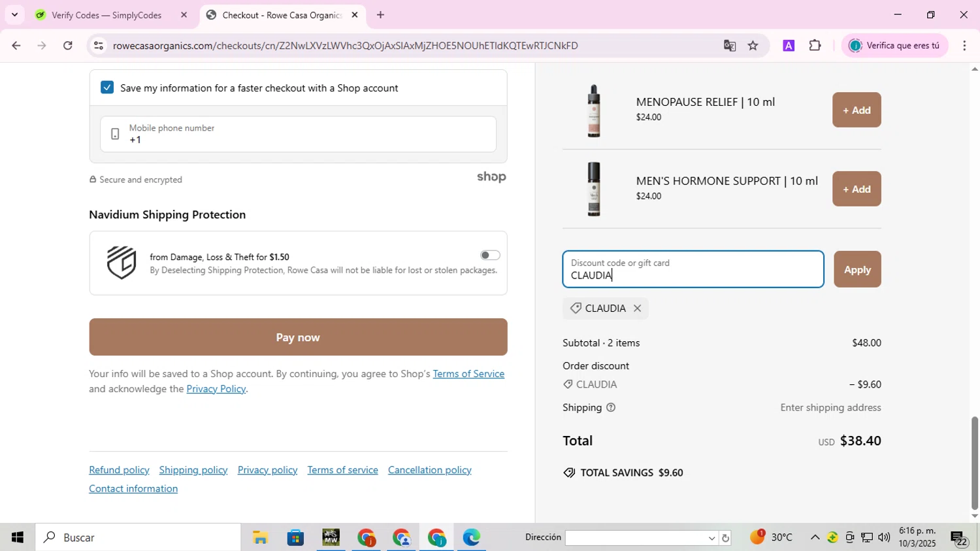Click the taskbar clock showing 6:16 p. m.
980x551 pixels.
point(917,537)
